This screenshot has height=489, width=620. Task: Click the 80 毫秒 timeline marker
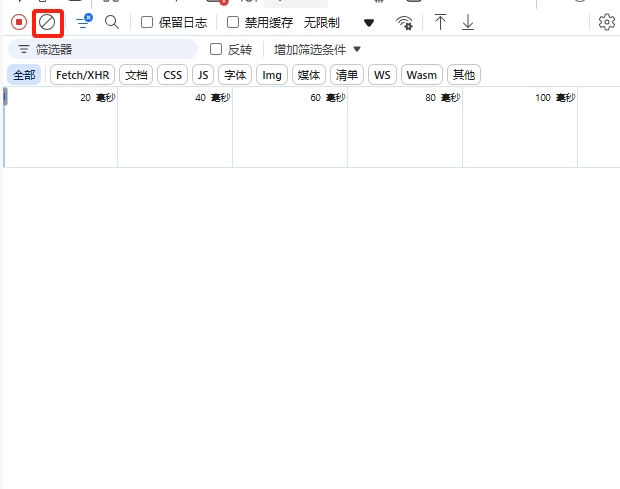pos(443,98)
